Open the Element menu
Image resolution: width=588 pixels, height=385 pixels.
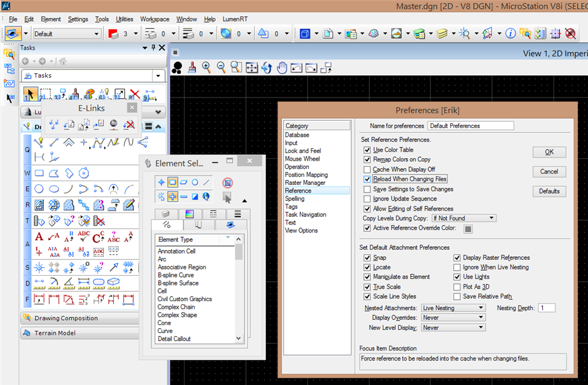tap(51, 19)
